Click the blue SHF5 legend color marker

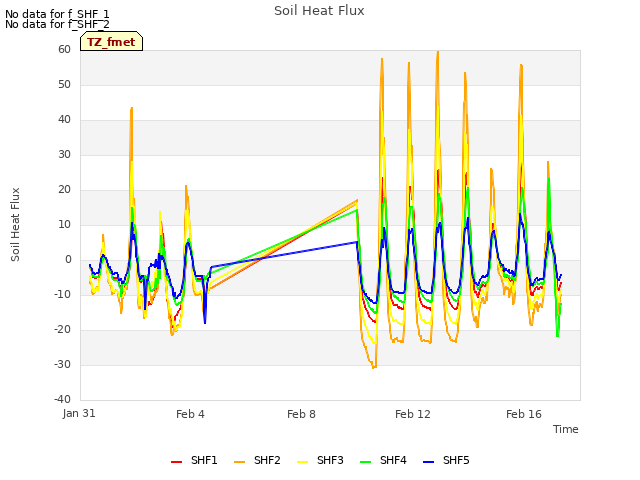tap(428, 462)
